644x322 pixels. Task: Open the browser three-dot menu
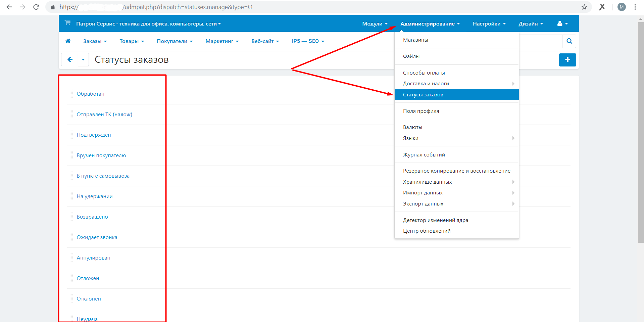click(635, 7)
